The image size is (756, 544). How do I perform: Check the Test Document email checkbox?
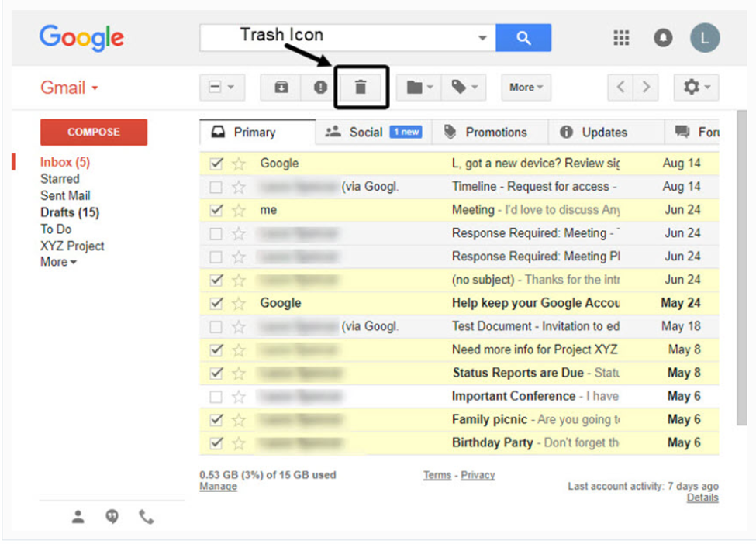click(216, 327)
